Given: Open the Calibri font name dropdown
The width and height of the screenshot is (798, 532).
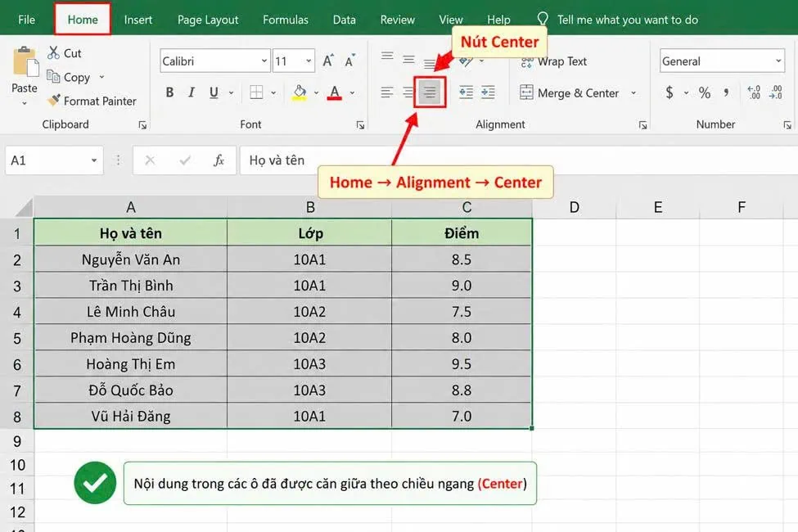Looking at the screenshot, I should coord(264,61).
